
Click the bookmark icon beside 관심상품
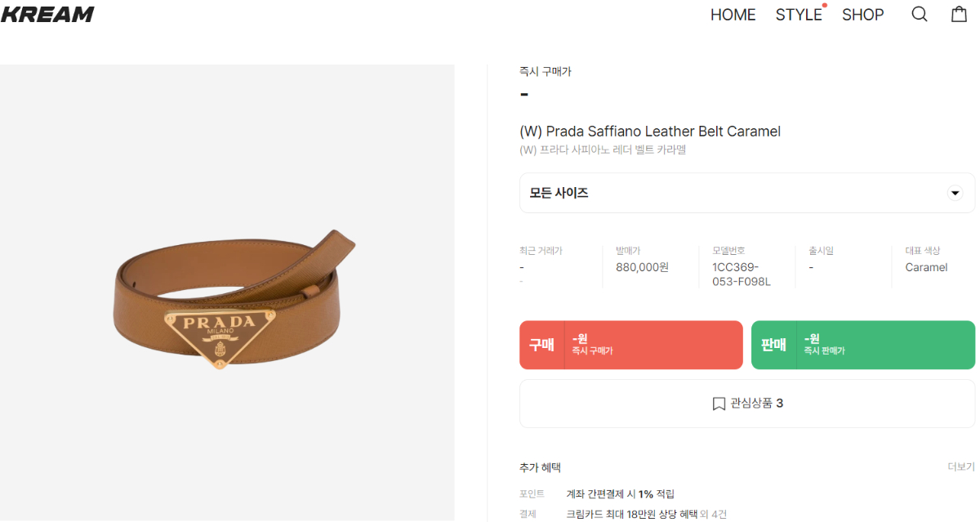tap(719, 404)
